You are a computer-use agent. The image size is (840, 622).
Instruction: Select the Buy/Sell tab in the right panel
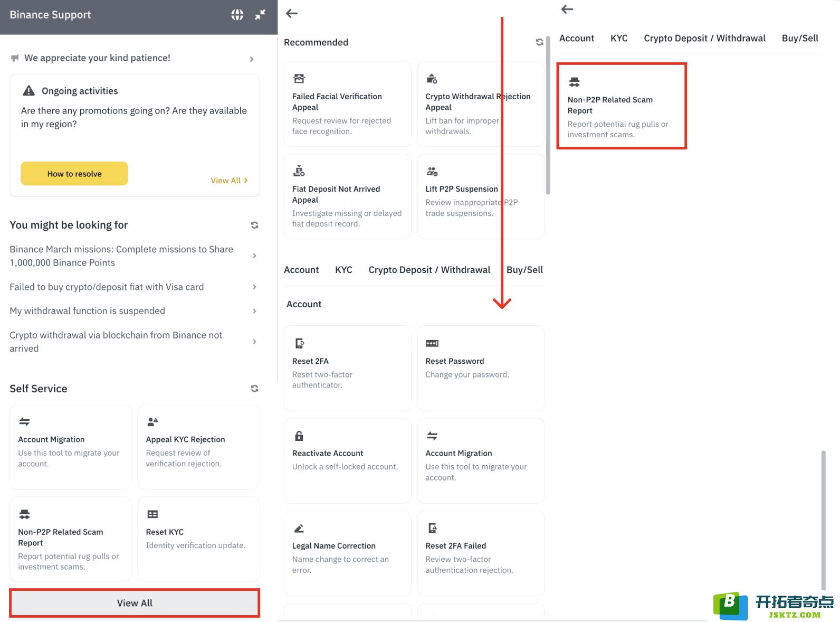point(800,38)
